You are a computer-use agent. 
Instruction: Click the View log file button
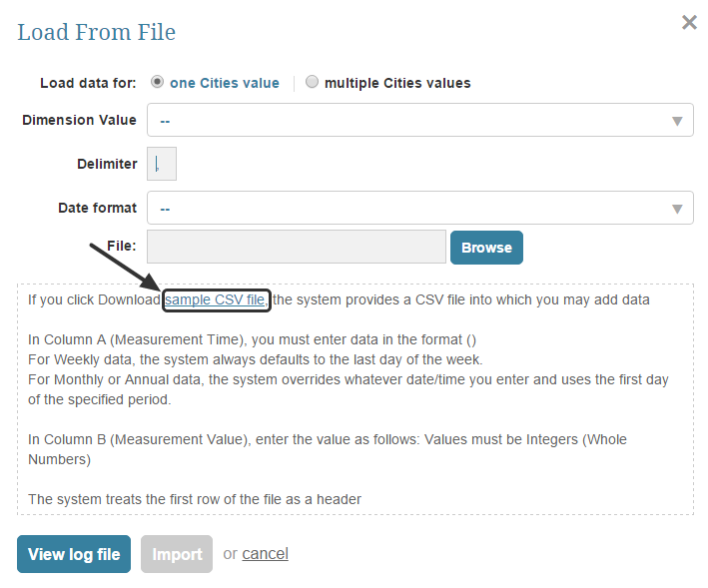click(x=74, y=554)
